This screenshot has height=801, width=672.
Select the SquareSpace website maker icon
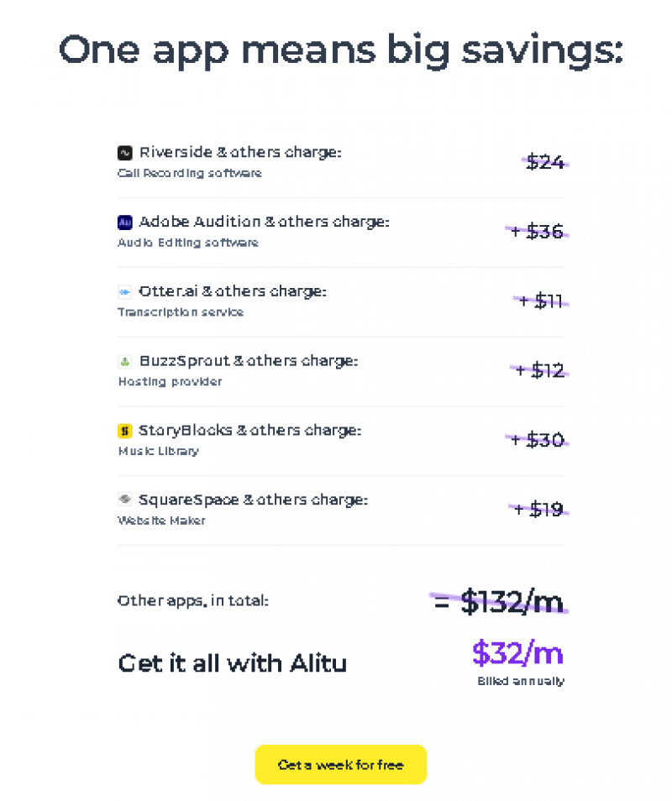[123, 499]
